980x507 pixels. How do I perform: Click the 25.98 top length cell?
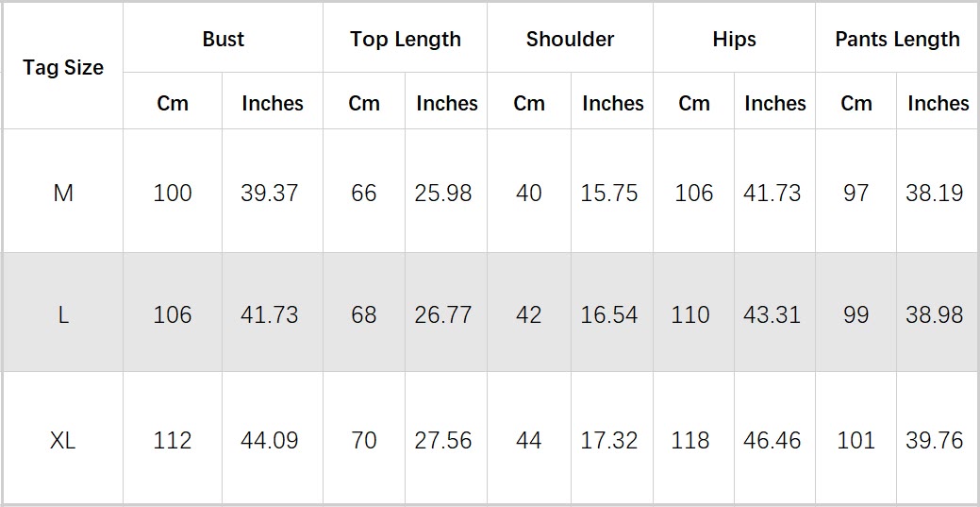pyautogui.click(x=443, y=194)
